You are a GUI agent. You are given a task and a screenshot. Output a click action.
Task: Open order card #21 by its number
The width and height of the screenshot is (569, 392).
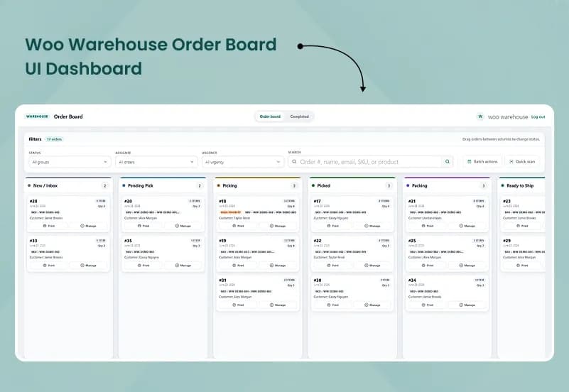[412, 201]
